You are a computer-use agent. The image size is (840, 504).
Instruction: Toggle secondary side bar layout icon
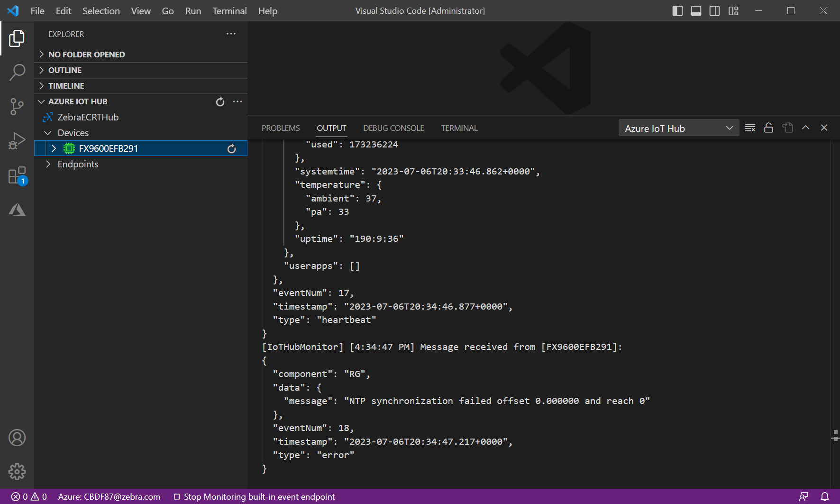tap(714, 11)
